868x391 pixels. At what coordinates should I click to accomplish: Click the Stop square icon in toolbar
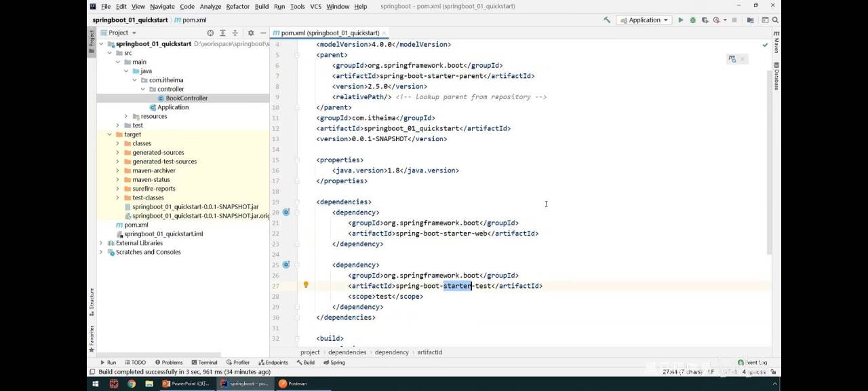[x=734, y=20]
